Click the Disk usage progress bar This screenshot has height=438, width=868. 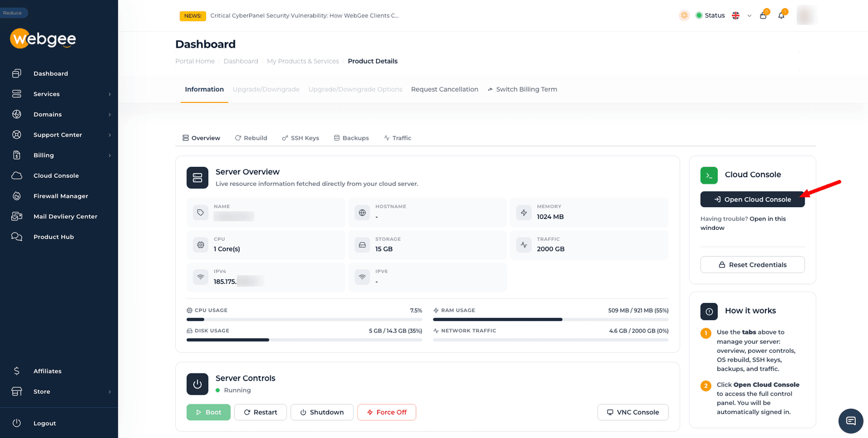pos(304,340)
